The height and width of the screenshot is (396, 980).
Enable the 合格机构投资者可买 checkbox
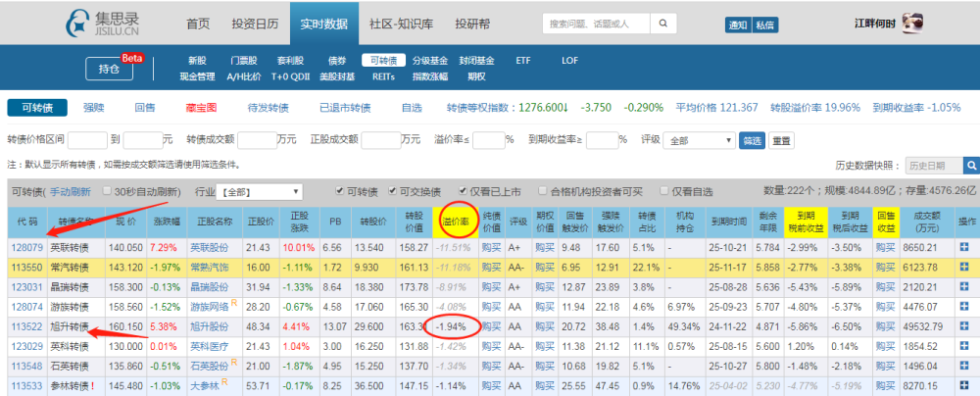[x=541, y=191]
